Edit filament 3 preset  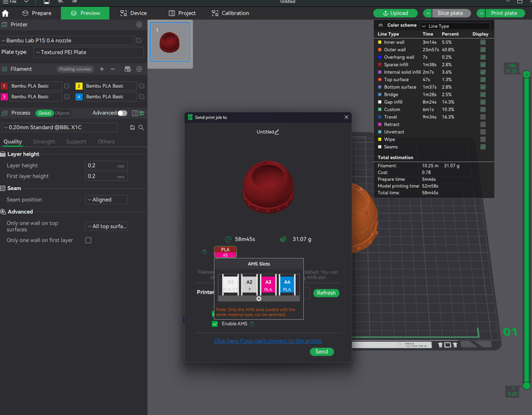[x=67, y=96]
